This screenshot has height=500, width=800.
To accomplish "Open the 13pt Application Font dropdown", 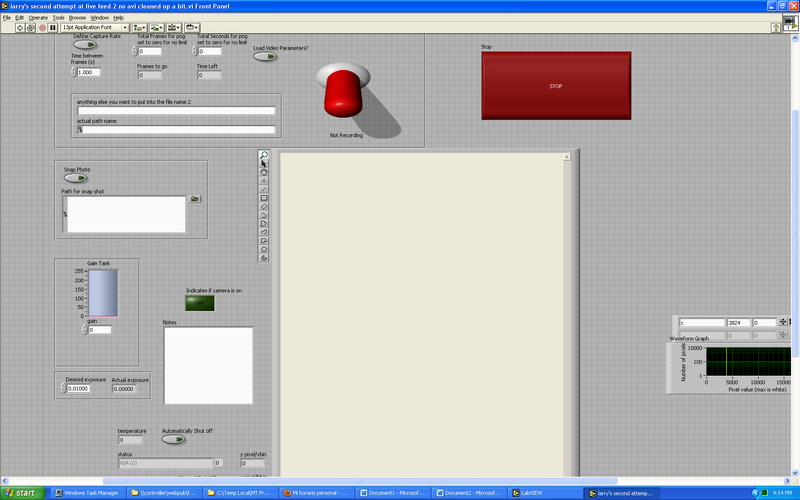I will [95, 27].
